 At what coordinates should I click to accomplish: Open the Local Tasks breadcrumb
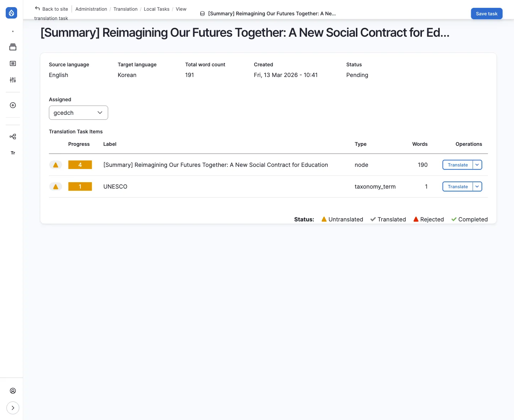pyautogui.click(x=156, y=9)
